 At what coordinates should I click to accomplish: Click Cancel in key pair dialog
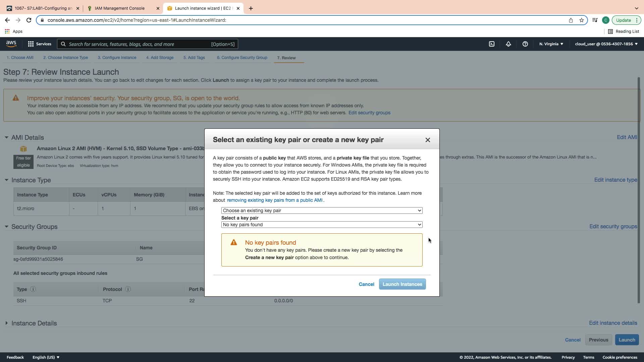tap(366, 284)
